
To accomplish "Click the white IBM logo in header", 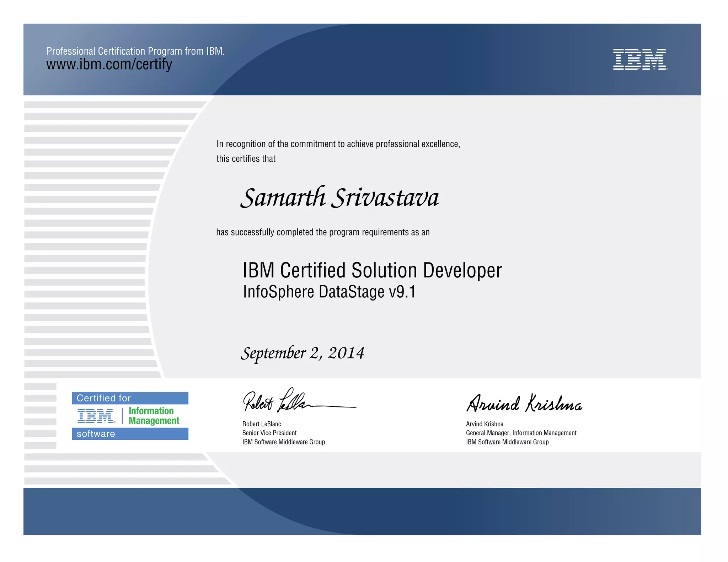I will 640,59.
